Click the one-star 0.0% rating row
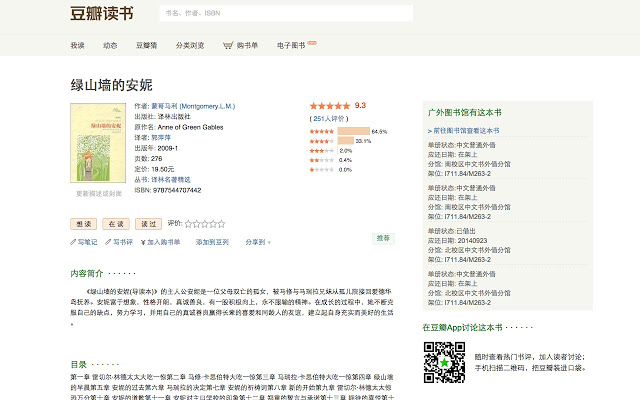 (x=331, y=170)
